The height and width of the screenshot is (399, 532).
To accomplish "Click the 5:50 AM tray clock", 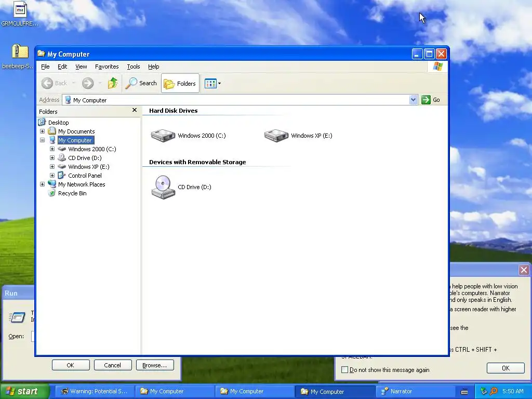I will click(x=513, y=391).
